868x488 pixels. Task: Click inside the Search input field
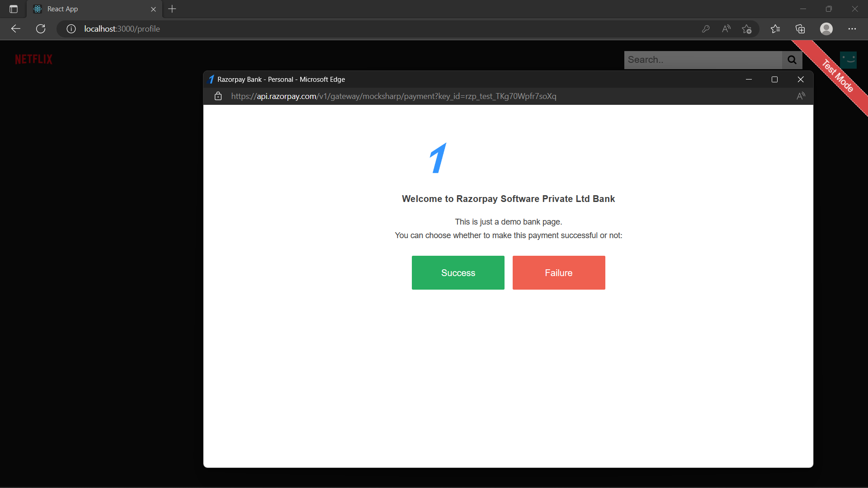(x=701, y=60)
